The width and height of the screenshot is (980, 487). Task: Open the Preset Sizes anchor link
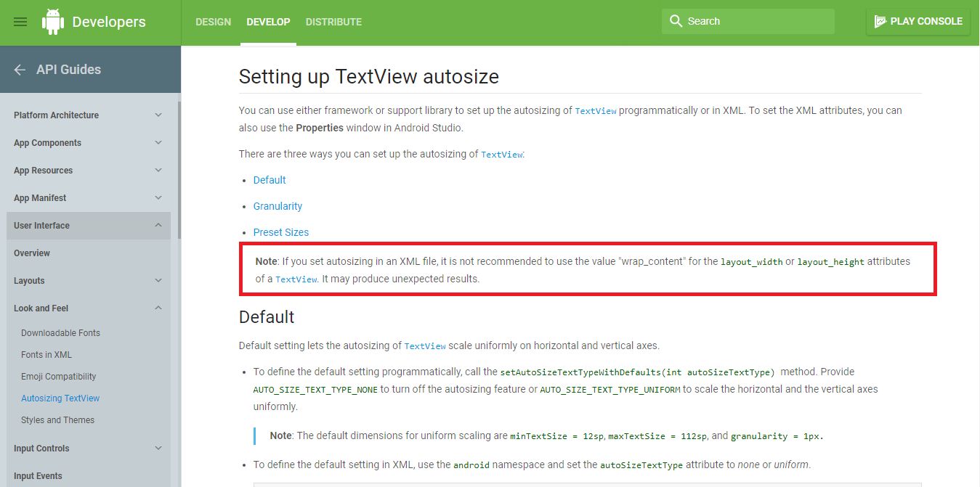pos(281,232)
